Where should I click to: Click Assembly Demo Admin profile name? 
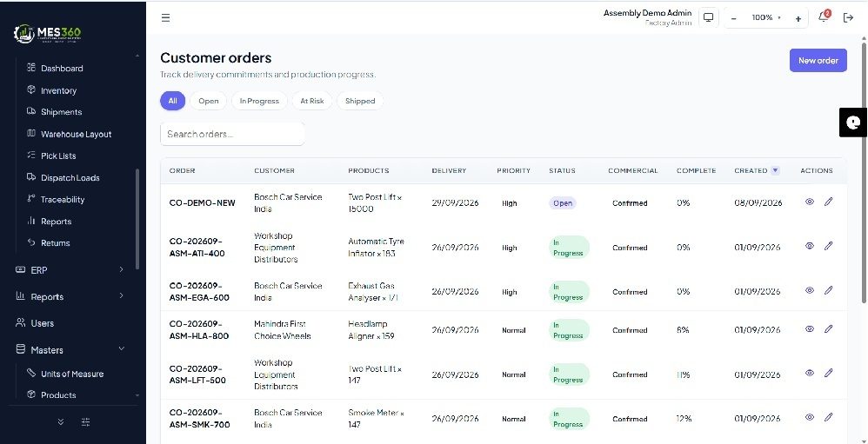(647, 13)
